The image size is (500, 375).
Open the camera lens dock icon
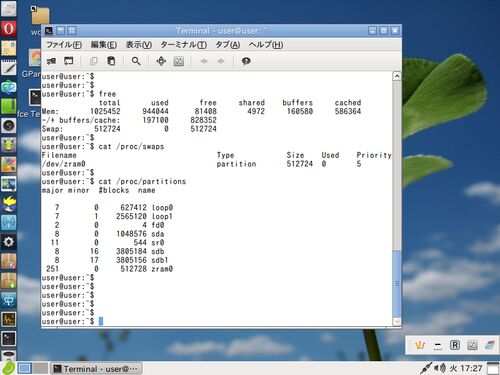tap(9, 126)
